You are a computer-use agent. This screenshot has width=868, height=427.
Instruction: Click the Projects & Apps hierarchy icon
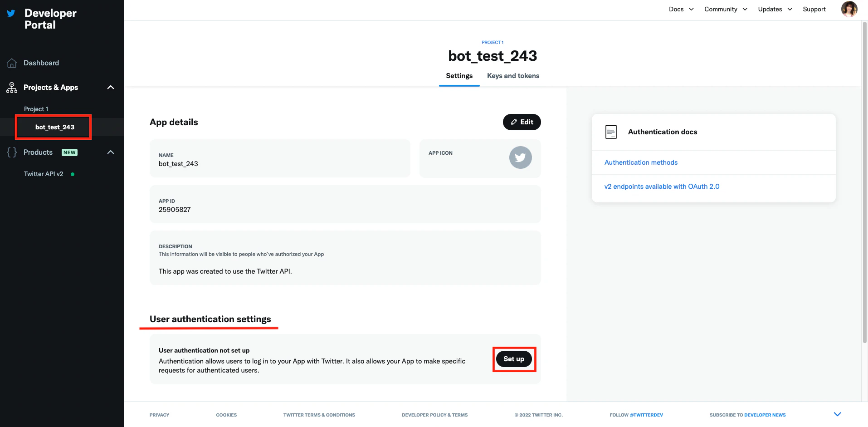(x=12, y=88)
